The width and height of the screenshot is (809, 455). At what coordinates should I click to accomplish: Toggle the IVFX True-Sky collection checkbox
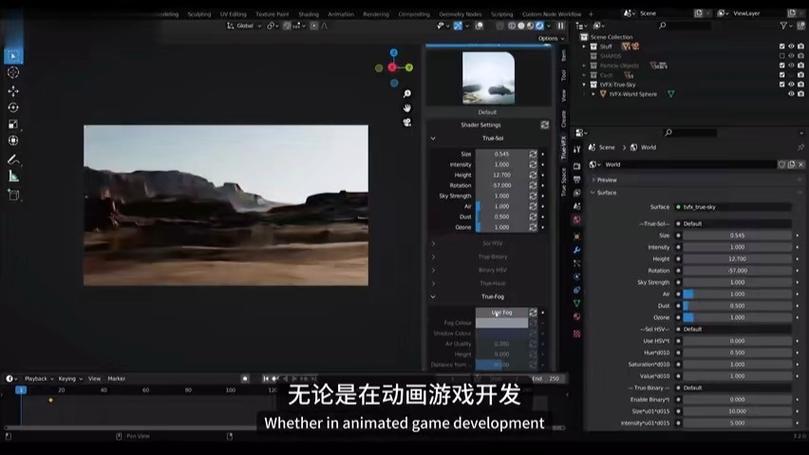tap(782, 84)
